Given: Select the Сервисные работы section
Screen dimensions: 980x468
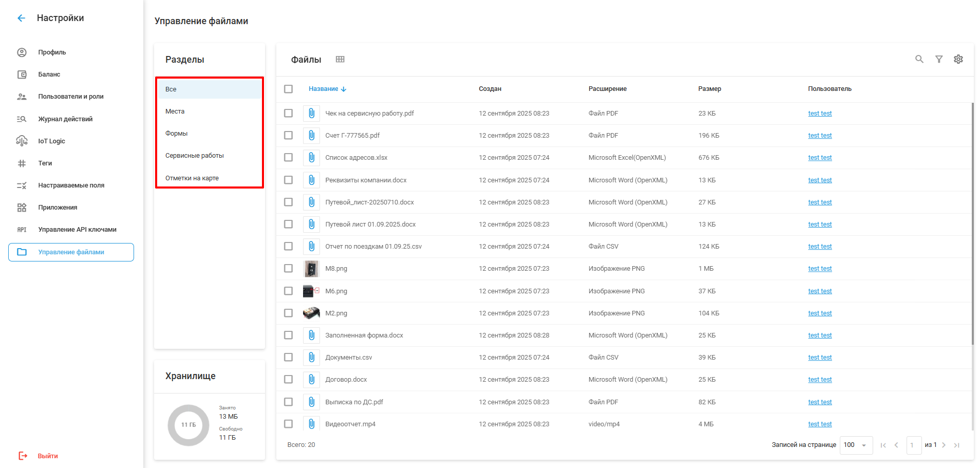Looking at the screenshot, I should (x=195, y=156).
